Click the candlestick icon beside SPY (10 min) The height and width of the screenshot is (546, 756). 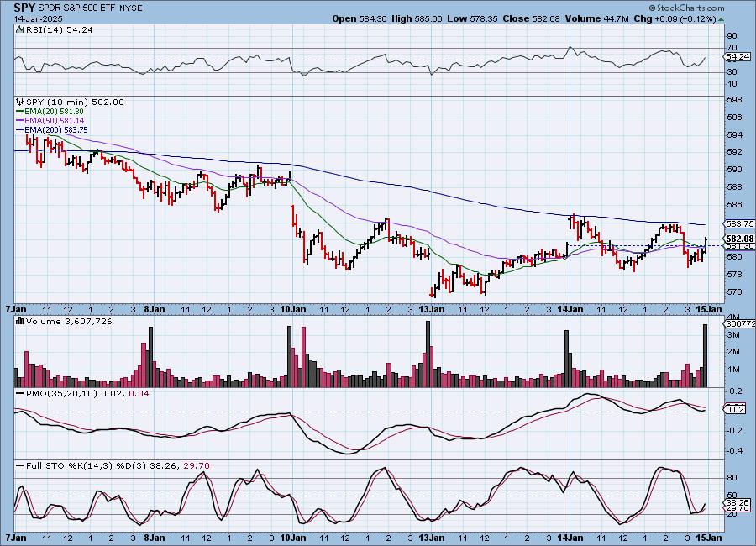coord(20,102)
